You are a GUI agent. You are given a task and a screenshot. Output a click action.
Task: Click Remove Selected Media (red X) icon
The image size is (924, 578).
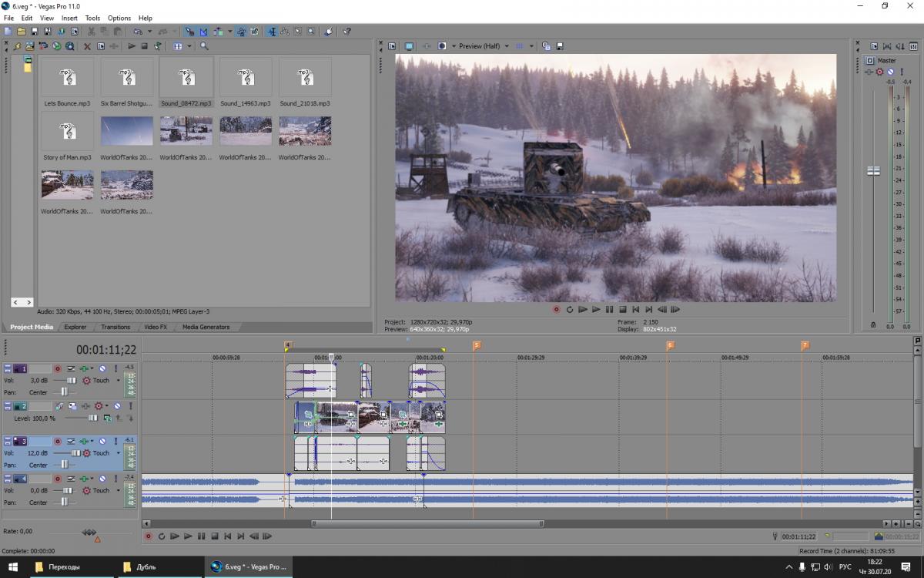click(x=87, y=46)
